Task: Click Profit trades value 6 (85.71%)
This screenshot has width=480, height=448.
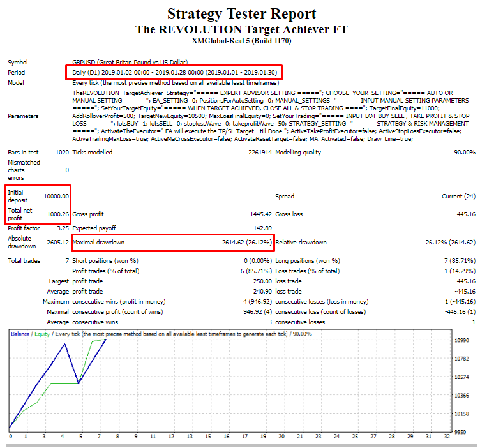Action: pyautogui.click(x=256, y=271)
